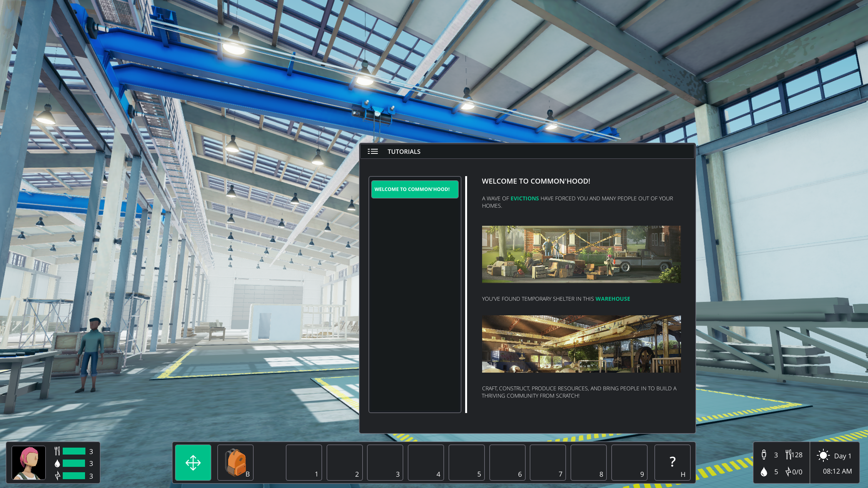Select hotbar slot 5
The image size is (868, 488).
coord(467,462)
